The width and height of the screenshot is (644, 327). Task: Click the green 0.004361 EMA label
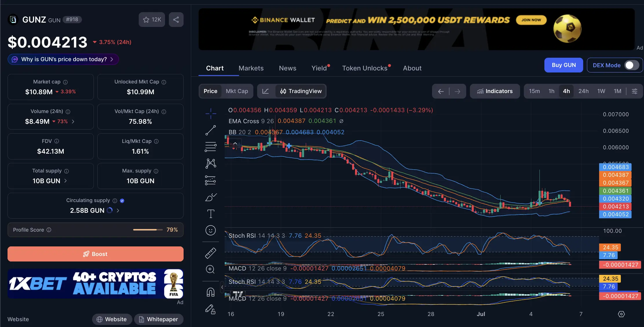[615, 191]
